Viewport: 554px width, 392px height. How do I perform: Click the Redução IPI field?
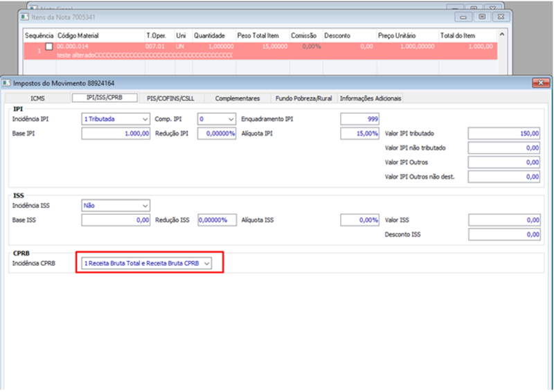[217, 134]
